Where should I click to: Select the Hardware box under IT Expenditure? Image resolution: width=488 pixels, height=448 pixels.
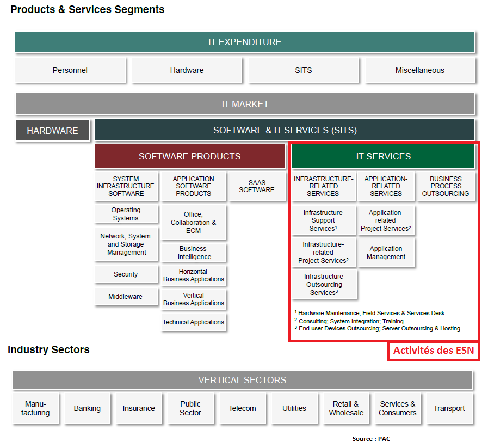187,70
